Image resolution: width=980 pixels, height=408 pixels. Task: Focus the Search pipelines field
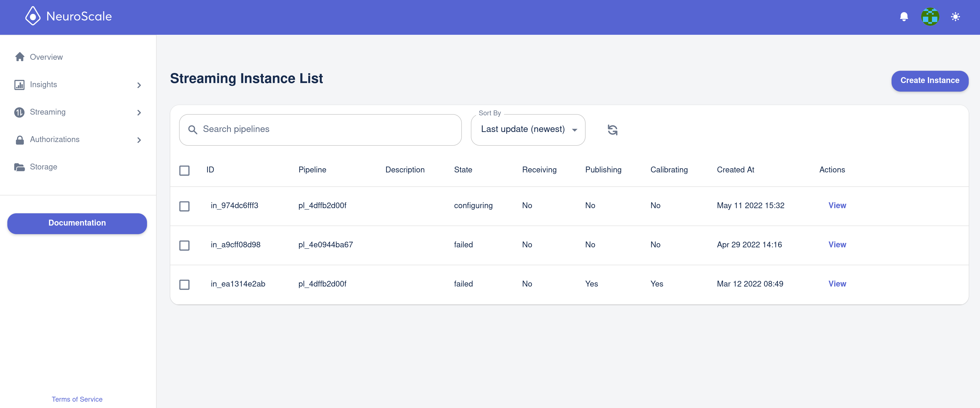pyautogui.click(x=320, y=130)
